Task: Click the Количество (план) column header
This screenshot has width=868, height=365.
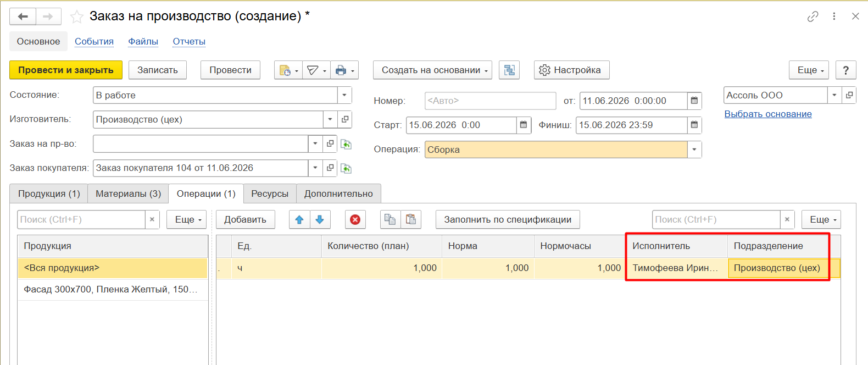Action: [x=381, y=246]
